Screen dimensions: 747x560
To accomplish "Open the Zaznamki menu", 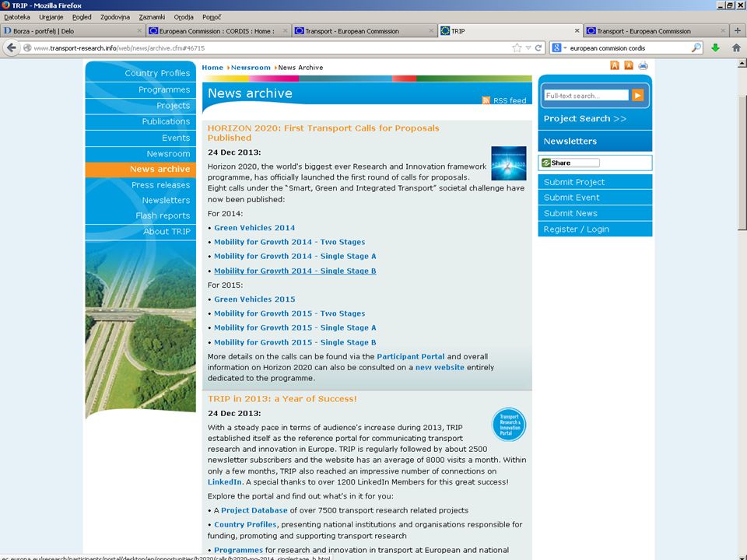I will [152, 17].
